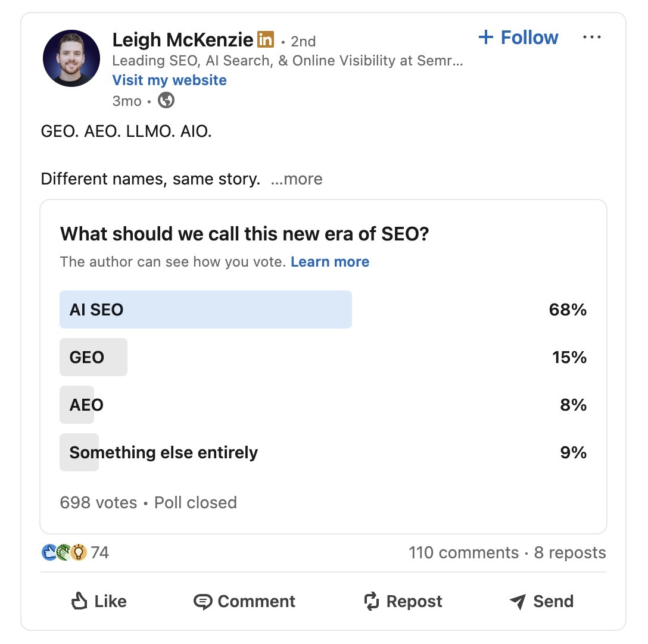
Task: Open the Visit my website link
Action: tap(169, 80)
